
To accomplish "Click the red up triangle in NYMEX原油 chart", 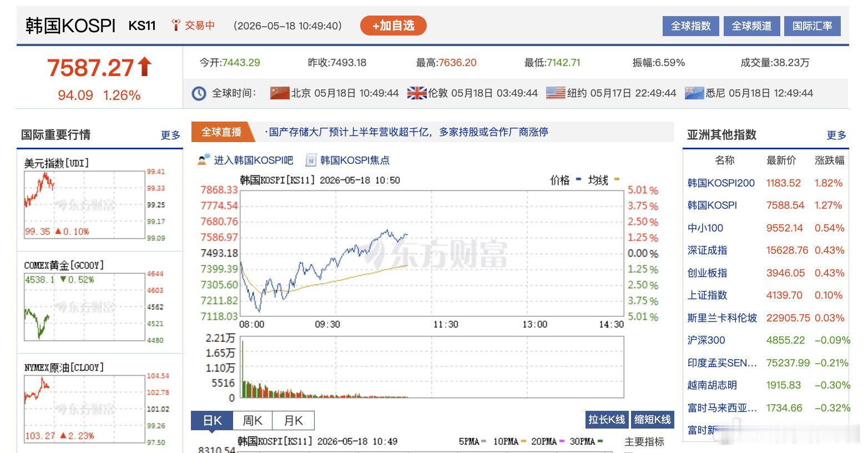I will tap(63, 436).
